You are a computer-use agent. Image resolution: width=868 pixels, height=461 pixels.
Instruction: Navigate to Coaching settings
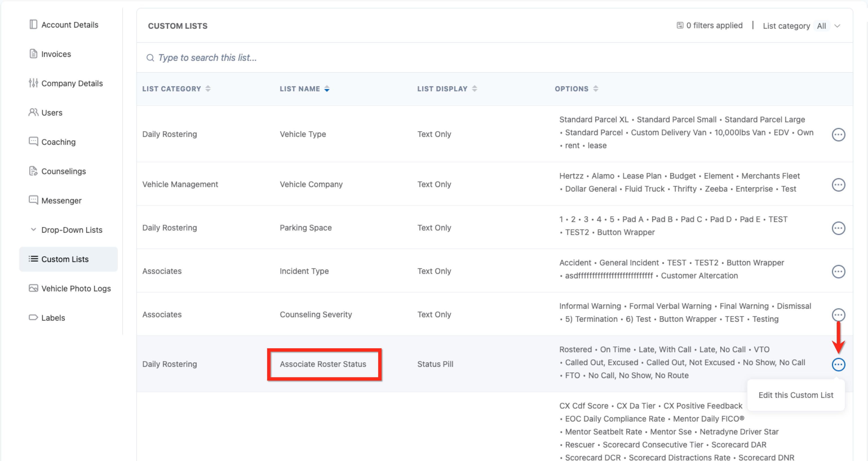58,142
